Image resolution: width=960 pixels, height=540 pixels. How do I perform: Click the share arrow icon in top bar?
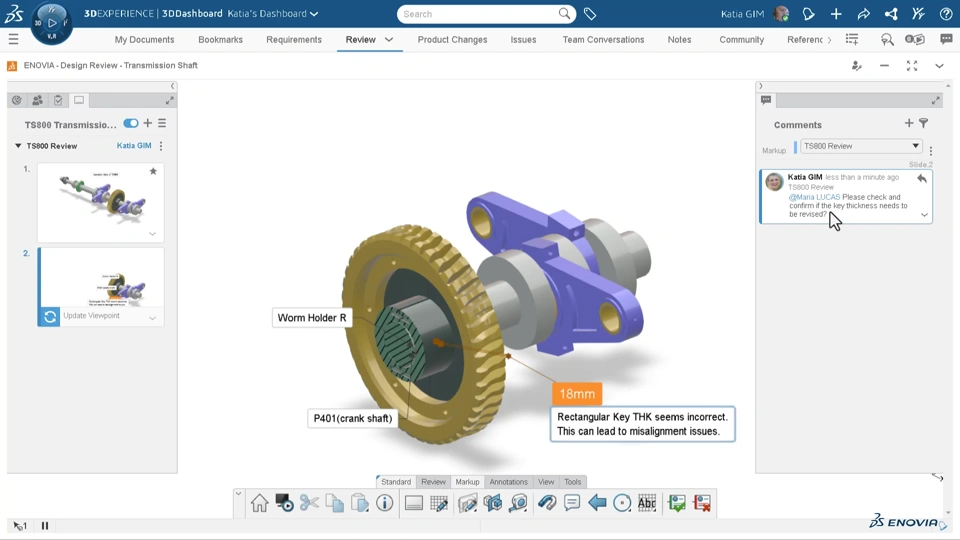[863, 14]
